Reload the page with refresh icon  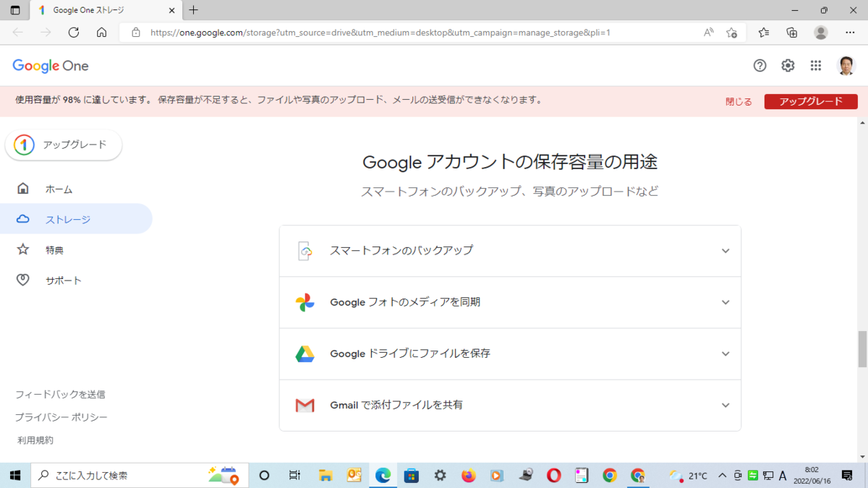click(73, 33)
